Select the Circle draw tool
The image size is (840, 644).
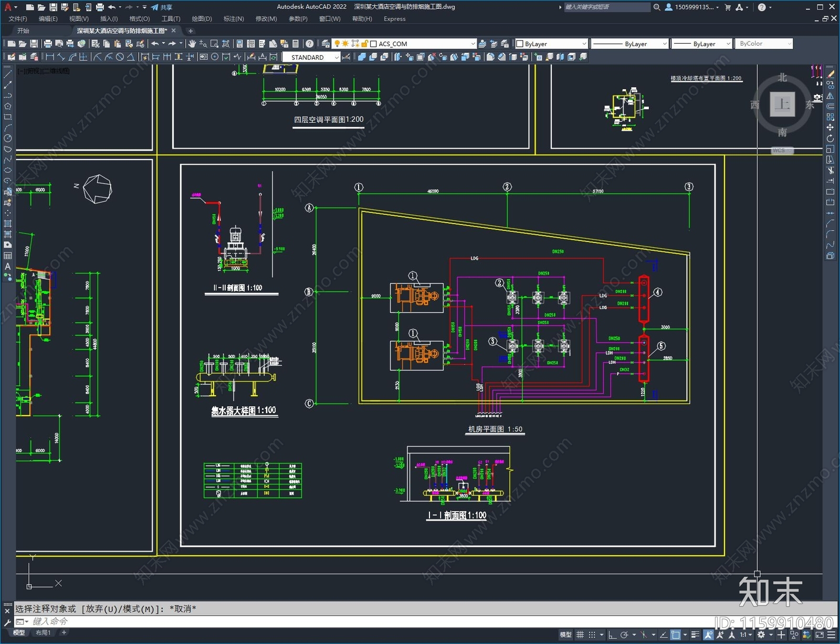7,138
